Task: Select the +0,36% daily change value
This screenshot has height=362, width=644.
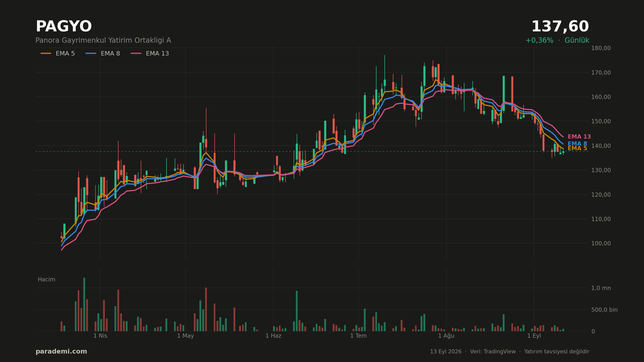Action: coord(539,41)
